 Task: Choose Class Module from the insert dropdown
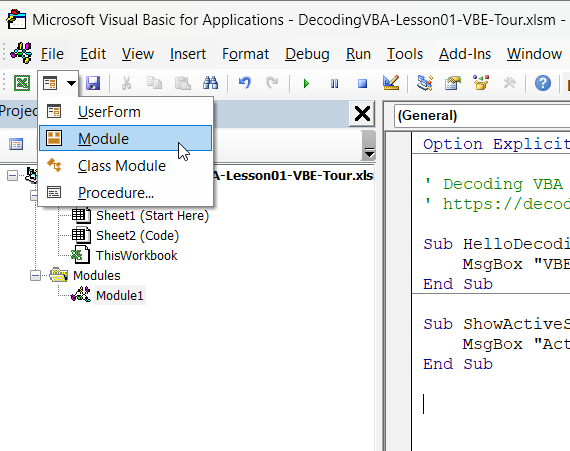pyautogui.click(x=125, y=166)
